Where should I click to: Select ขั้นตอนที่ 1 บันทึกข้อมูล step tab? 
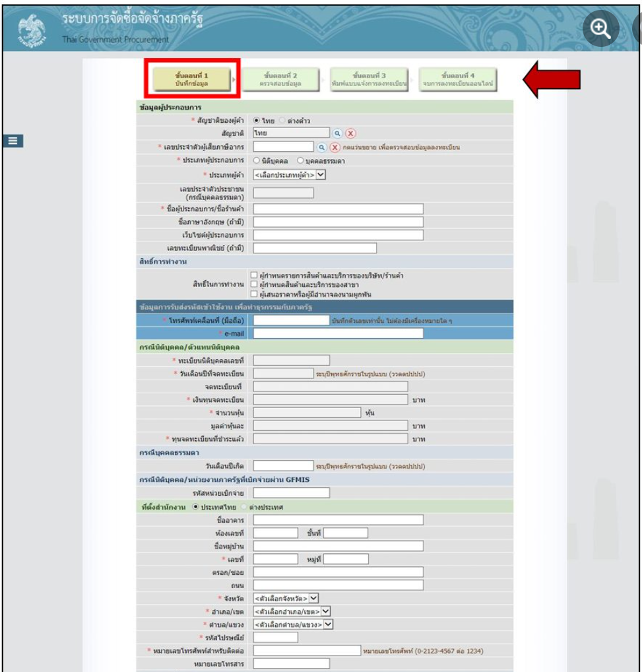tap(191, 79)
